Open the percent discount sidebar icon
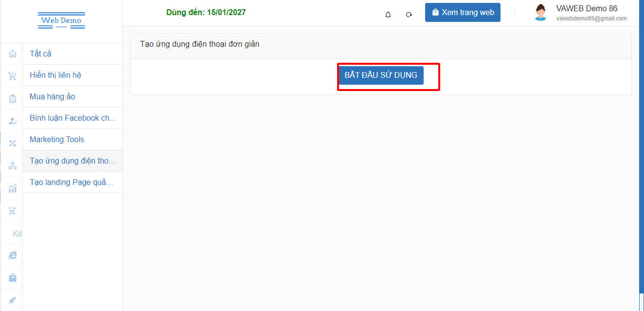Screen dimensions: 644x311 click(13, 143)
